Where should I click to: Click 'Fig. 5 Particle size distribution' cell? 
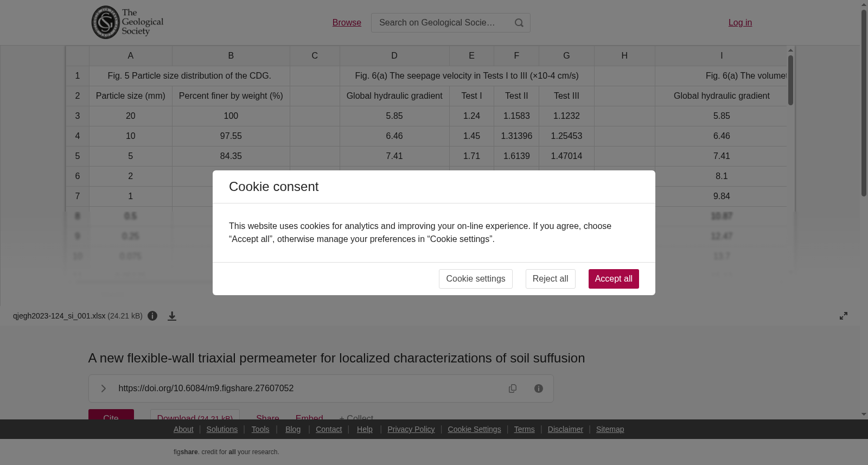click(189, 76)
